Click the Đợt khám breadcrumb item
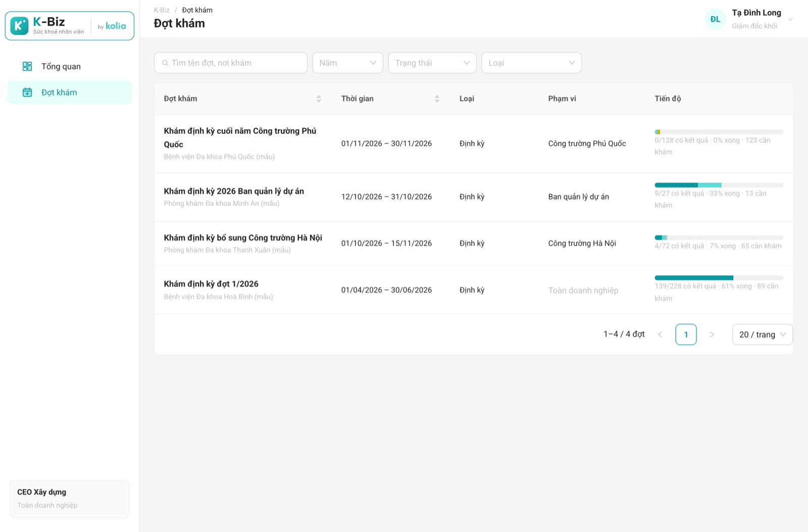 click(x=197, y=10)
